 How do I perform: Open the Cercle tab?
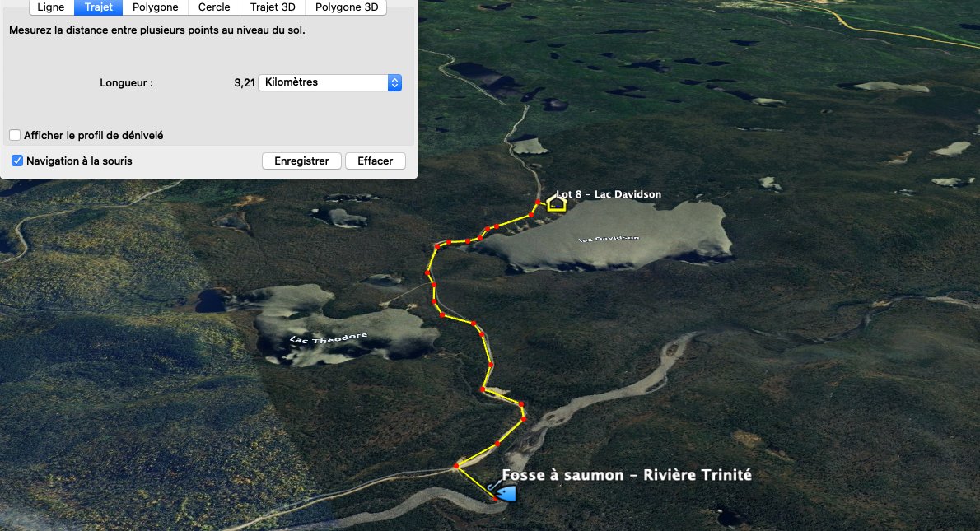214,7
